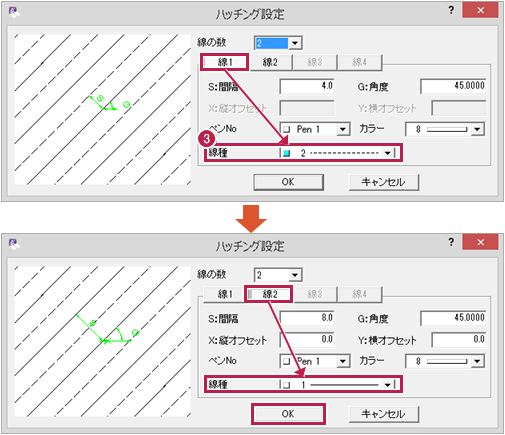The height and width of the screenshot is (435, 505).
Task: Switch to the 線2 tab in upper dialog
Action: point(270,62)
